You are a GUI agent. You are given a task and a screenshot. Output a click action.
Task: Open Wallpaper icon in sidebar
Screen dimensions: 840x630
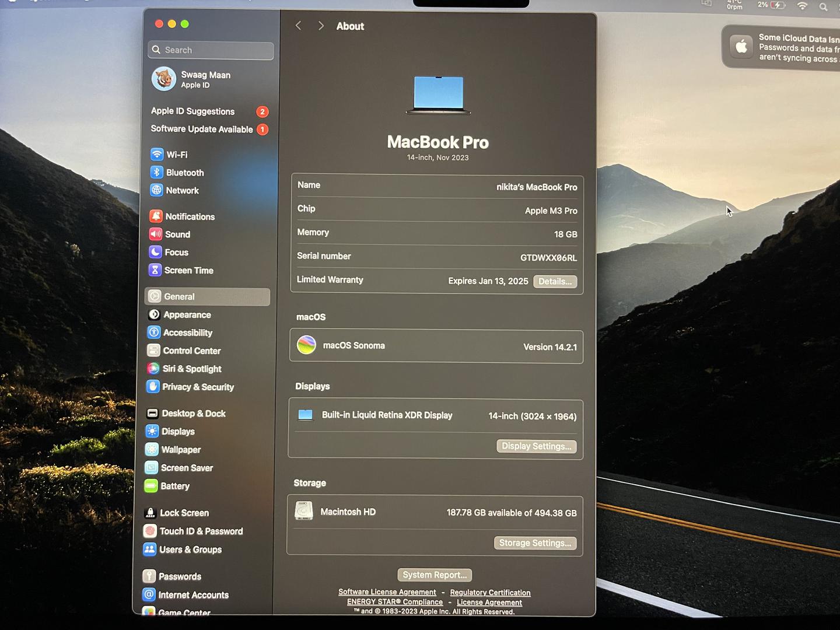coord(152,449)
